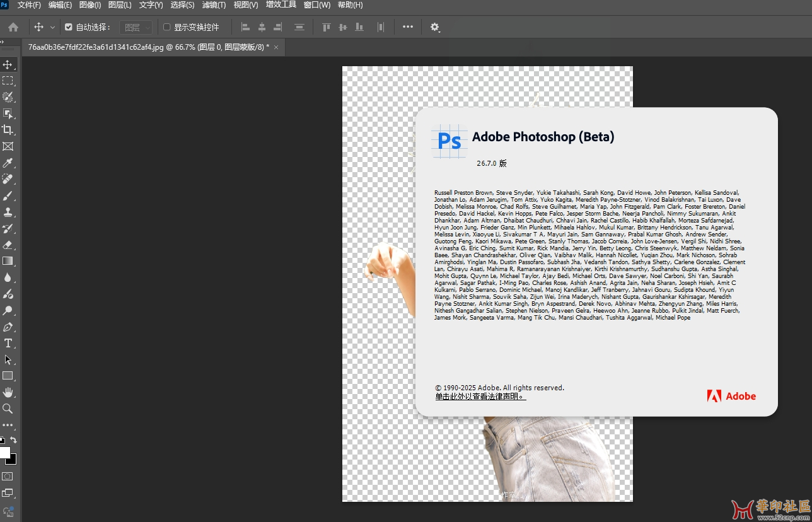Open the 增效工具 menu
The image size is (812, 522).
click(281, 5)
